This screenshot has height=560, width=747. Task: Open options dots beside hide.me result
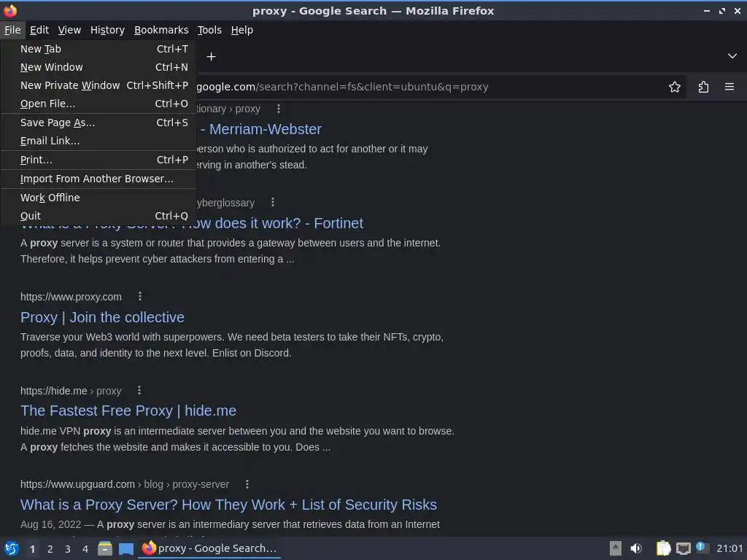pyautogui.click(x=139, y=391)
